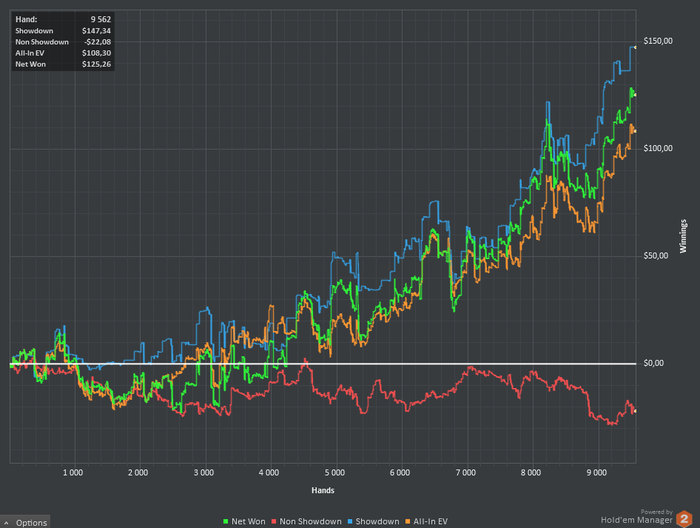Click the Non Showdown value -$22,08
The width and height of the screenshot is (700, 528).
tap(97, 42)
